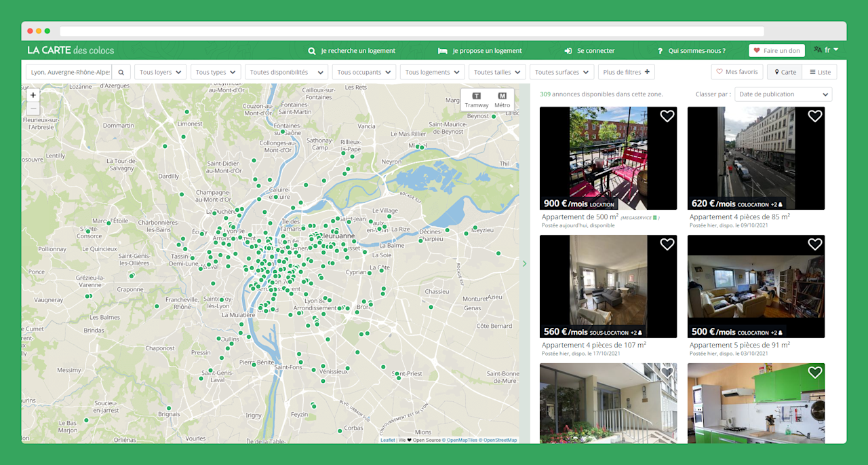The height and width of the screenshot is (465, 868).
Task: Open Mes favoris
Action: [x=737, y=72]
